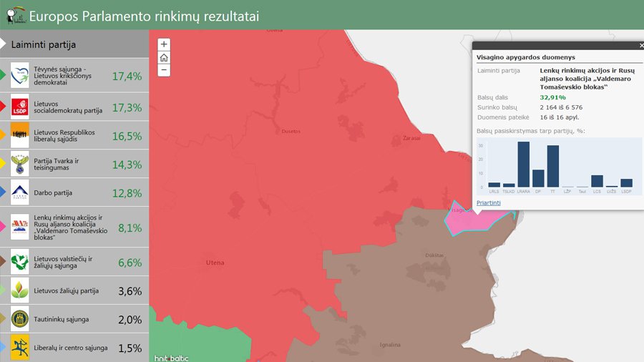The image size is (644, 362).
Task: Click the Priartinti link in popup
Action: coord(489,203)
